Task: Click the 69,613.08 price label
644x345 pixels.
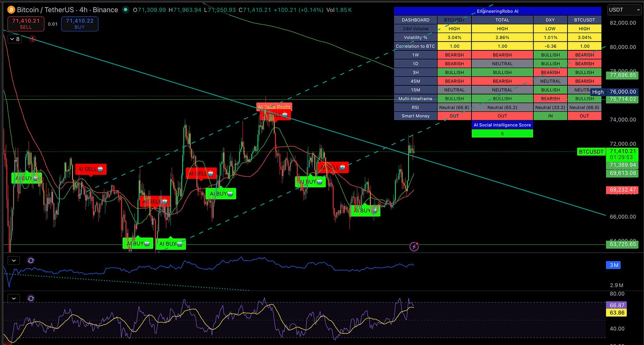Action: 622,173
